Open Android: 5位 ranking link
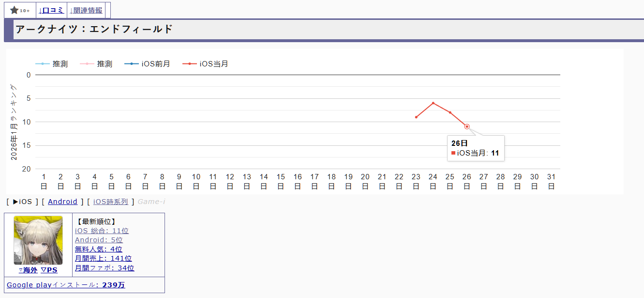This screenshot has width=644, height=298. 99,240
